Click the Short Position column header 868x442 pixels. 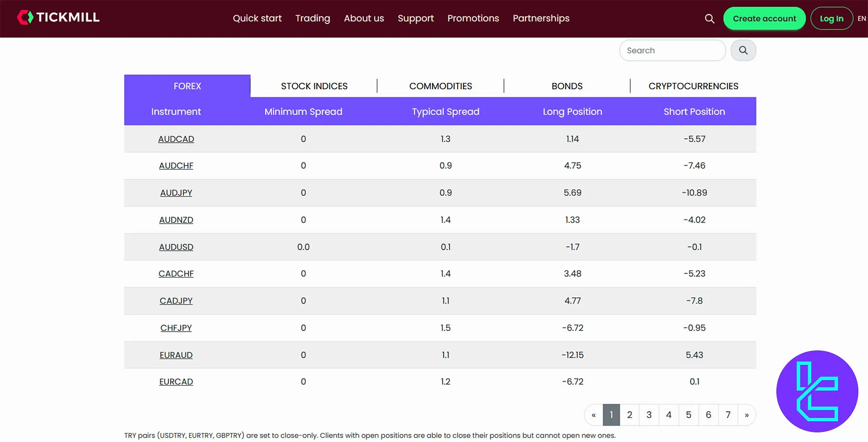coord(694,111)
